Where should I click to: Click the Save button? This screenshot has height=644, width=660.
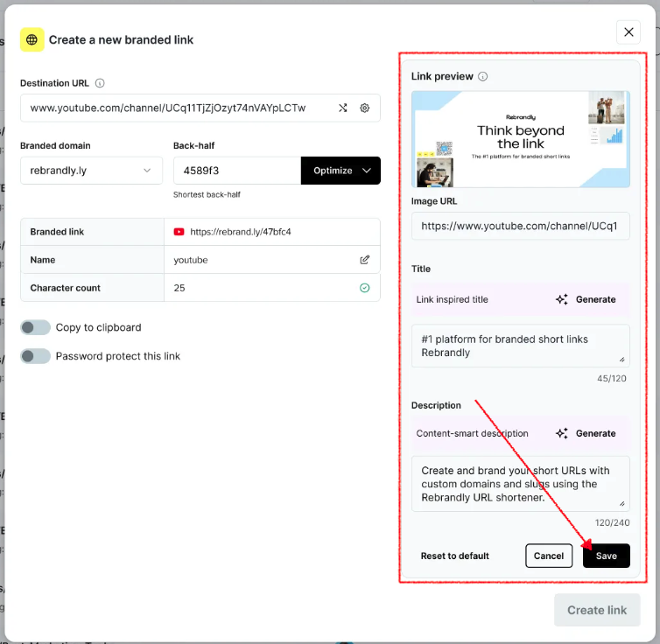(x=606, y=556)
